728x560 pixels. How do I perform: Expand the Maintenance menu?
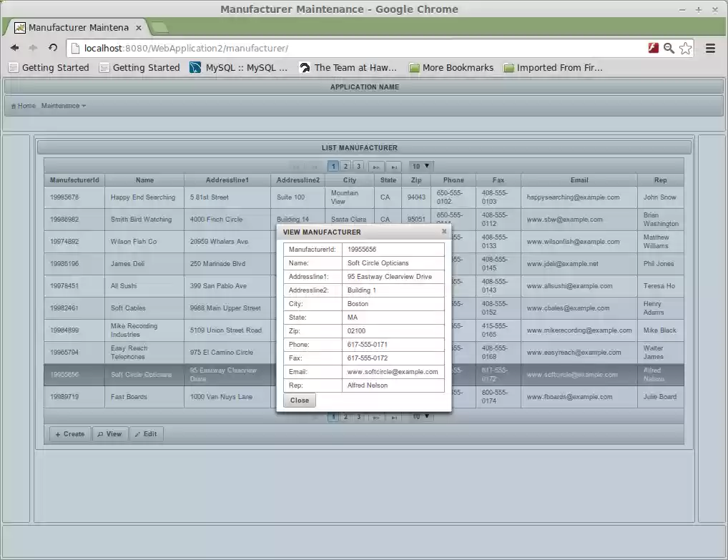click(63, 106)
